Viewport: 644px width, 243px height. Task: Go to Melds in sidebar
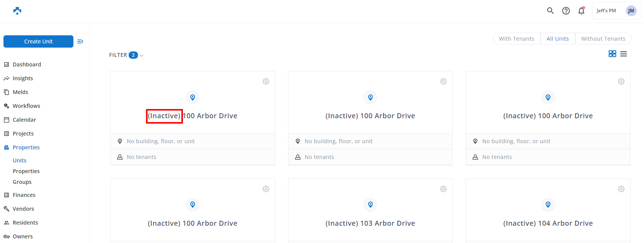point(20,92)
